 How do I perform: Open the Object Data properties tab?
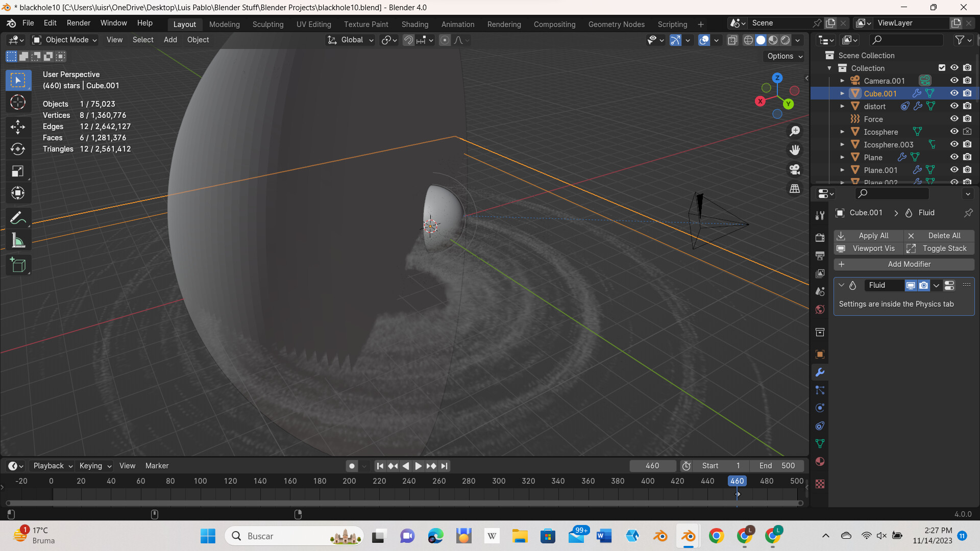point(820,444)
